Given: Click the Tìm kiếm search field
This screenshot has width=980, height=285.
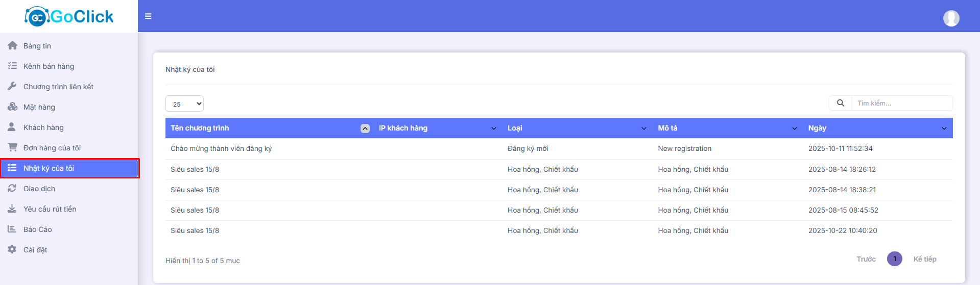Looking at the screenshot, I should tap(901, 103).
